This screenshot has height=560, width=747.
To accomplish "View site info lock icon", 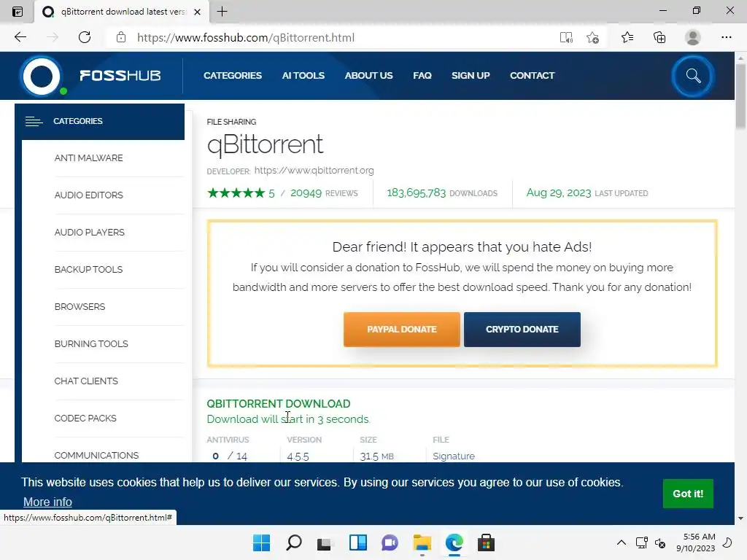I will coord(121,37).
